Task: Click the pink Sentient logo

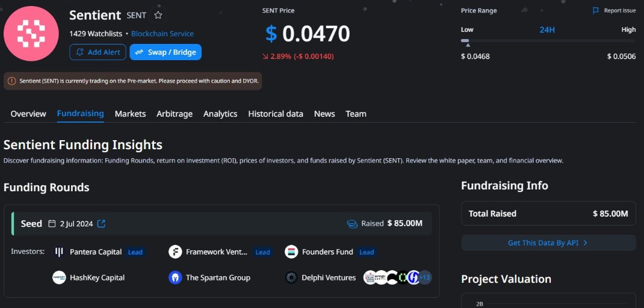Action: click(31, 34)
